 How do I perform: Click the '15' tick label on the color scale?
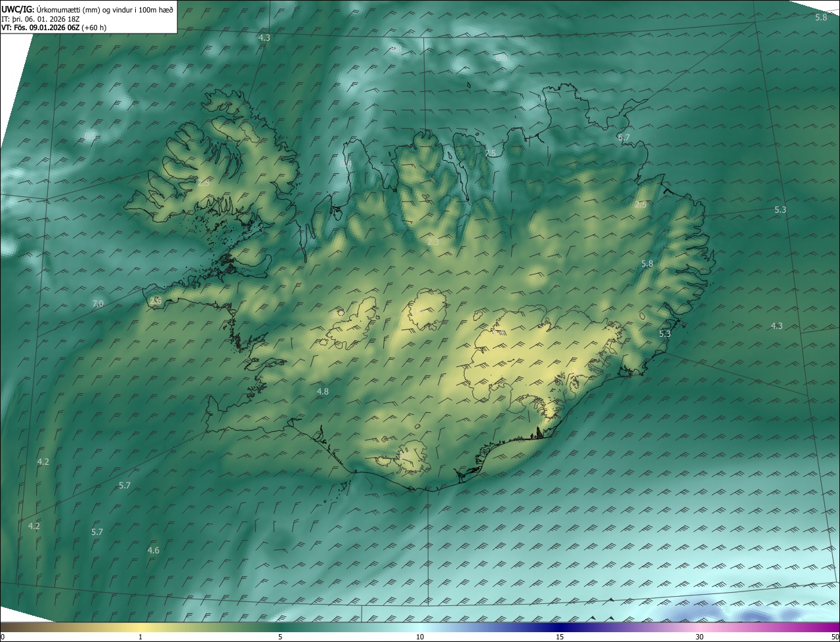coord(560,637)
